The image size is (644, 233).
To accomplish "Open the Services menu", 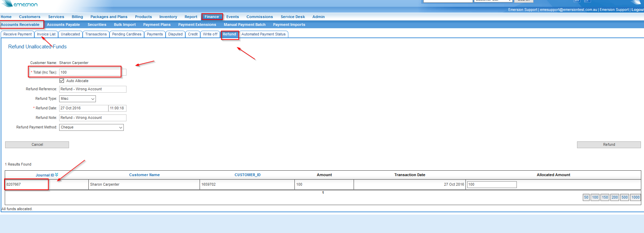I will (56, 17).
